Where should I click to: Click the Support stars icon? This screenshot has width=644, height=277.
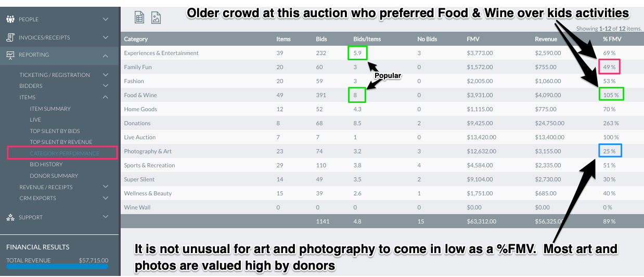pyautogui.click(x=10, y=217)
